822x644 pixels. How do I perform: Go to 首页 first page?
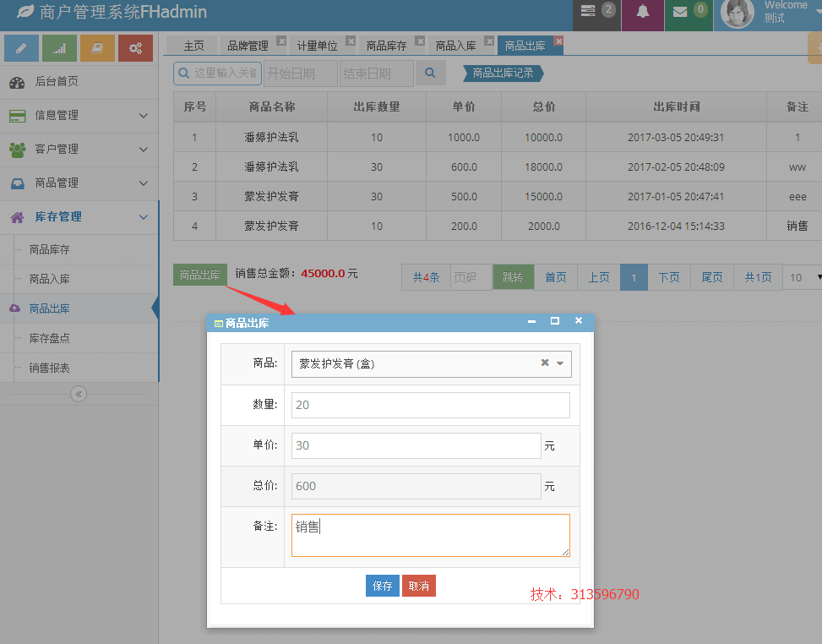click(556, 277)
